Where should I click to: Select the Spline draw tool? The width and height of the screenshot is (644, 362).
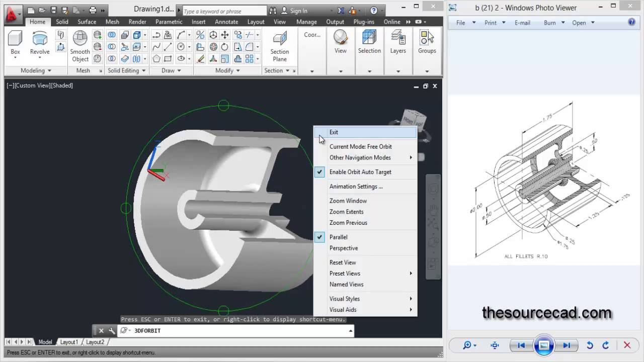(156, 47)
